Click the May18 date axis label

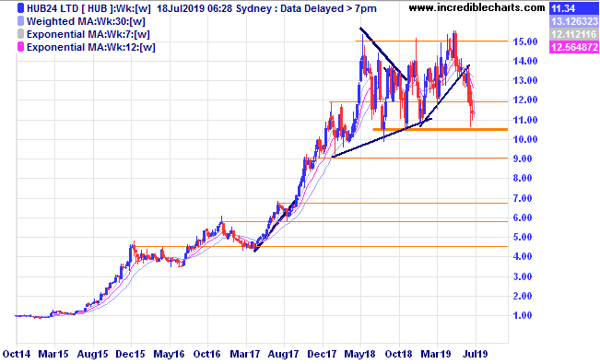(x=359, y=354)
